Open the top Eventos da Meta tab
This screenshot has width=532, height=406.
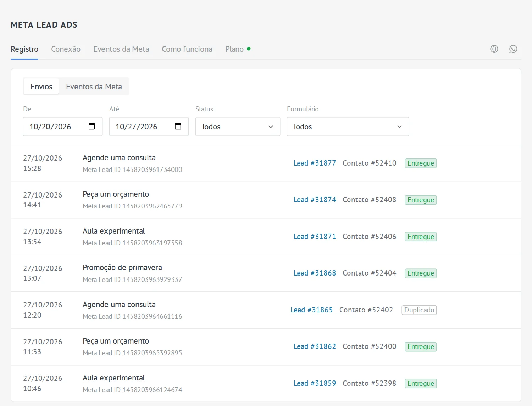[121, 49]
